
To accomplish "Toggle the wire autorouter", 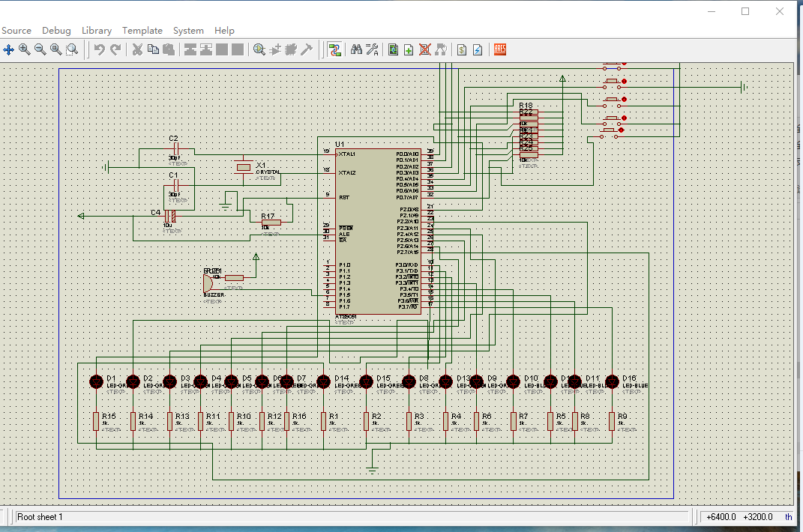I will coord(335,49).
